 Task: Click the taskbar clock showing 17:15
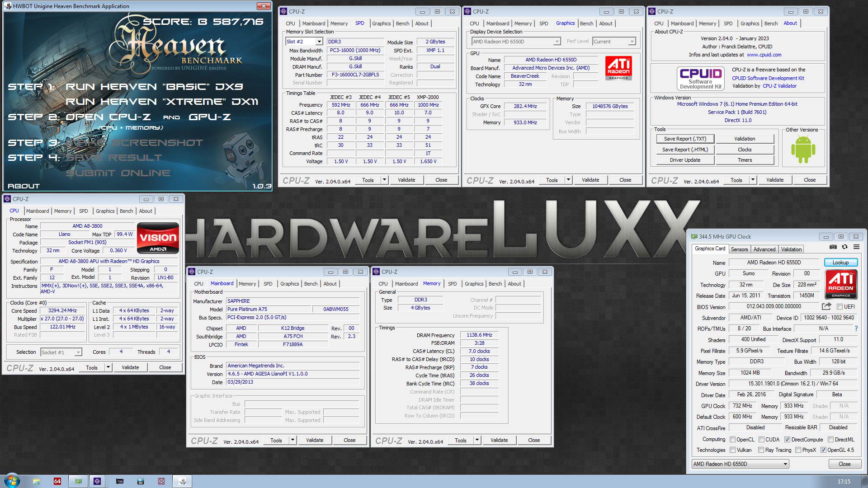(844, 482)
